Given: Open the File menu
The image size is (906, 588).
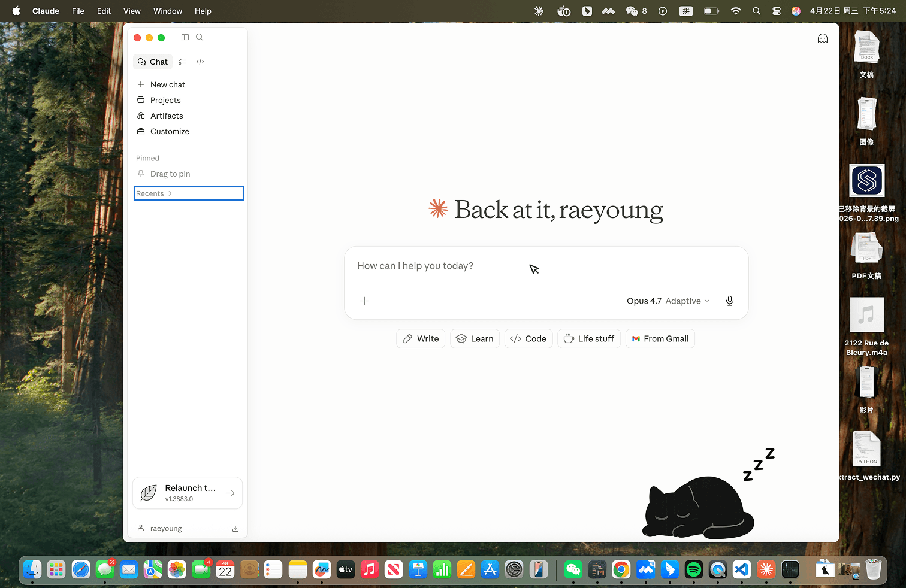Looking at the screenshot, I should [x=78, y=11].
